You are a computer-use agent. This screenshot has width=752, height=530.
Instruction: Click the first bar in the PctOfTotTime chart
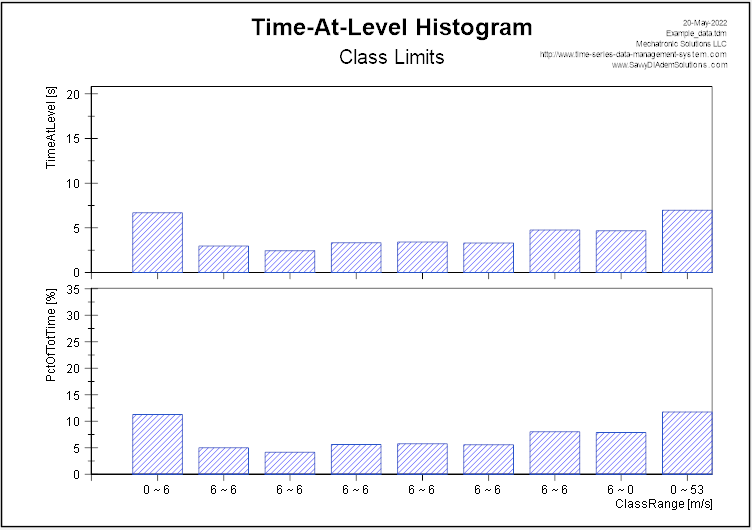pos(157,444)
